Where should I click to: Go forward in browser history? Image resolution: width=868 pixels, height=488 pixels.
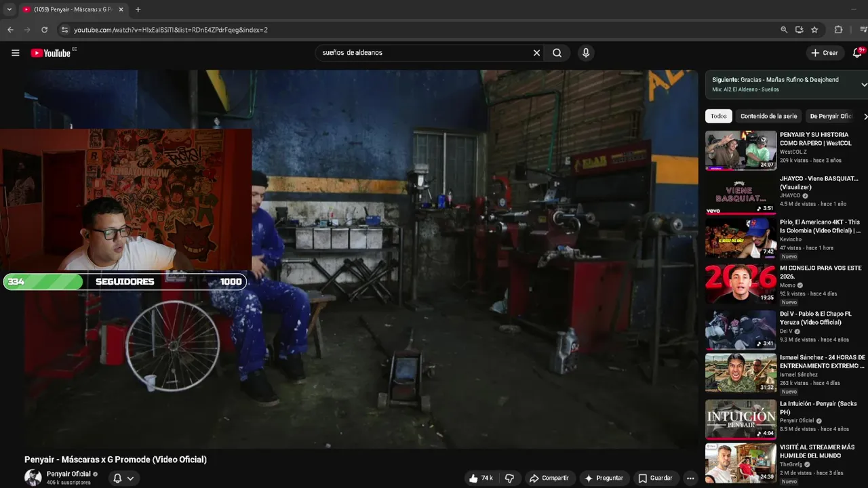coord(27,30)
